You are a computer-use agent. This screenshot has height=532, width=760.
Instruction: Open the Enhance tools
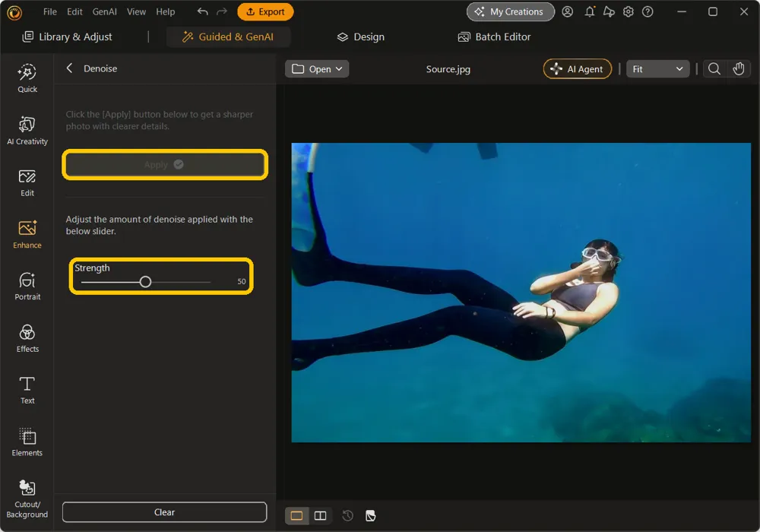[x=27, y=235]
